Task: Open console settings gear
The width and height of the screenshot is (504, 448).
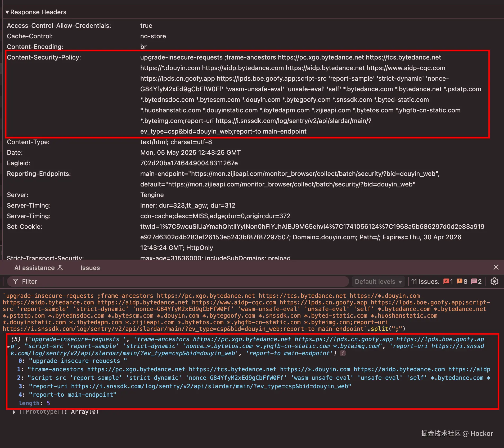Action: pos(494,281)
